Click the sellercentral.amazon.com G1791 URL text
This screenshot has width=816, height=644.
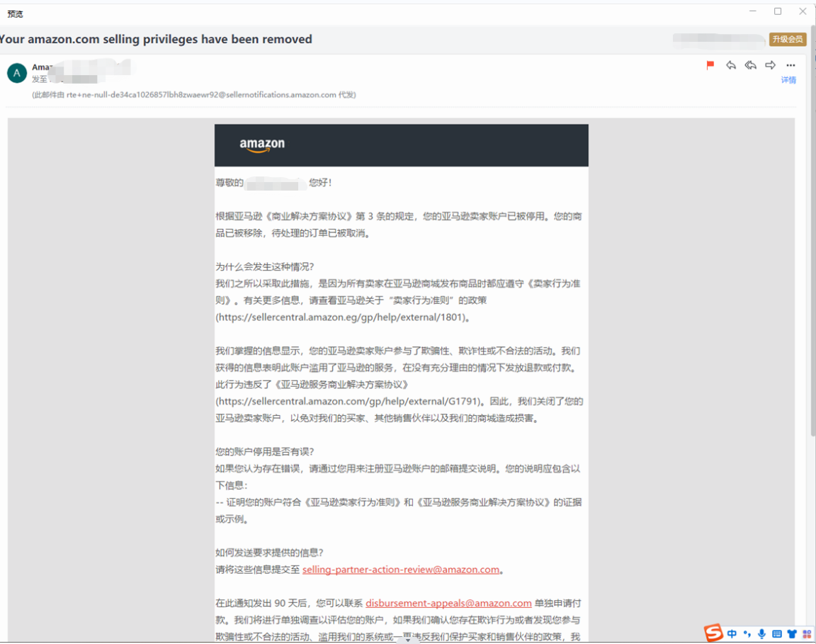pyautogui.click(x=350, y=402)
